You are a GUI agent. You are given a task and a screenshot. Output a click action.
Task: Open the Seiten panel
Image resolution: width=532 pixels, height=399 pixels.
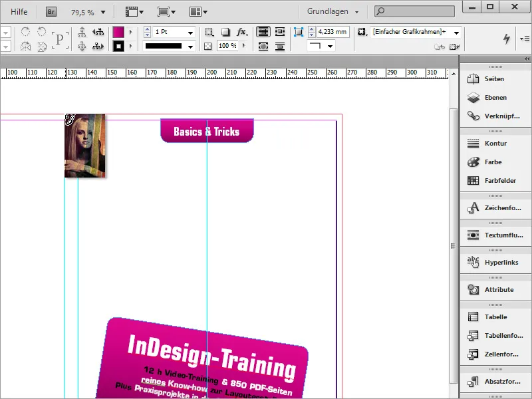click(x=495, y=78)
